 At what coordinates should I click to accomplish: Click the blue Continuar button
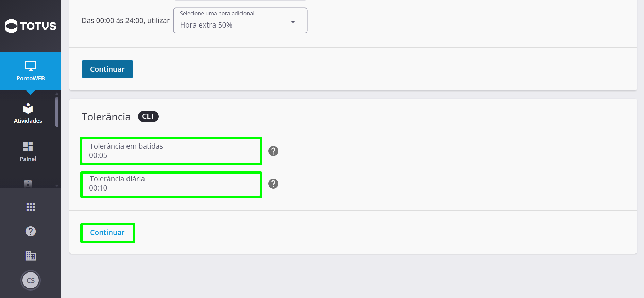pyautogui.click(x=107, y=69)
